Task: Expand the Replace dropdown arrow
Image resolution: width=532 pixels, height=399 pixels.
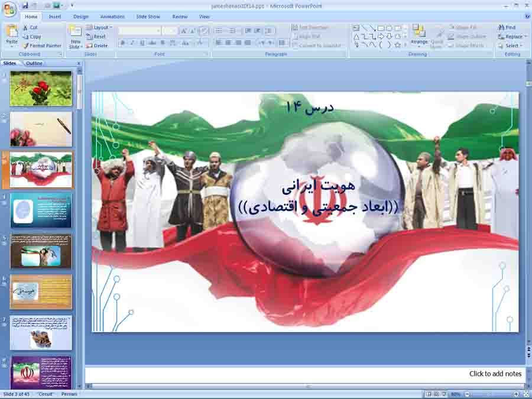Action: [525, 36]
